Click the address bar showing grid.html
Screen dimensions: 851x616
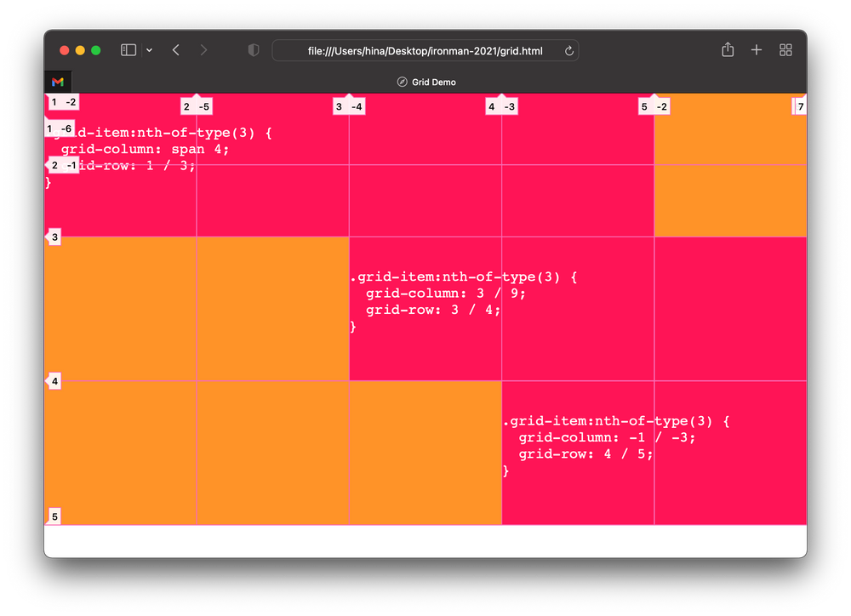tap(425, 49)
